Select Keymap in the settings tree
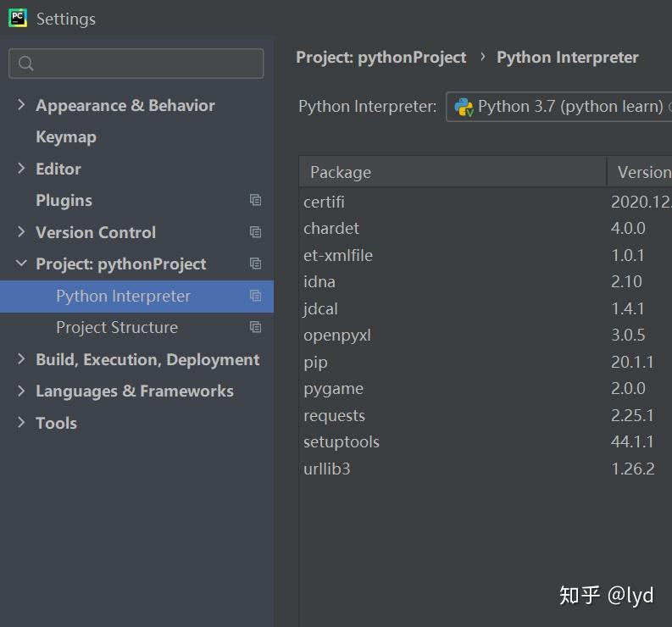This screenshot has width=672, height=627. point(66,137)
